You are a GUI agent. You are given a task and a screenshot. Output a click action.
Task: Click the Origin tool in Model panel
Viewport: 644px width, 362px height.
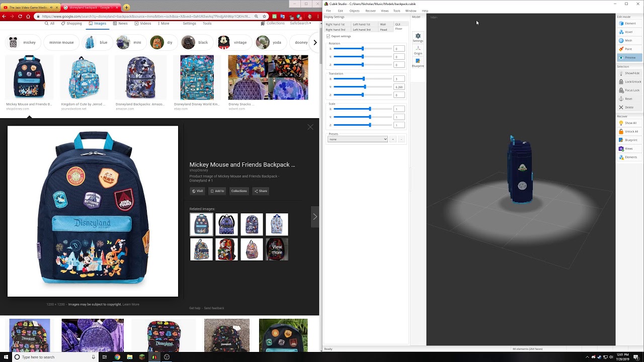[418, 50]
